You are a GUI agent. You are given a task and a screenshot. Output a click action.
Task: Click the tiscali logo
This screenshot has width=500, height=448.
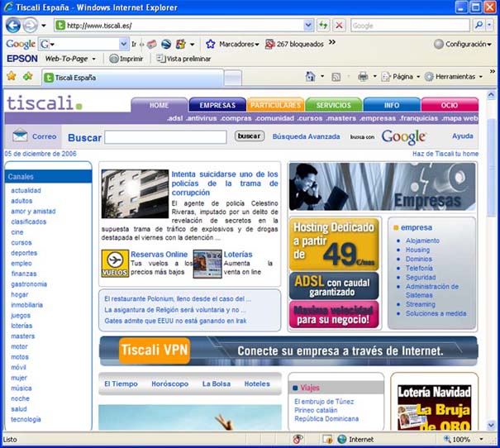tap(45, 103)
